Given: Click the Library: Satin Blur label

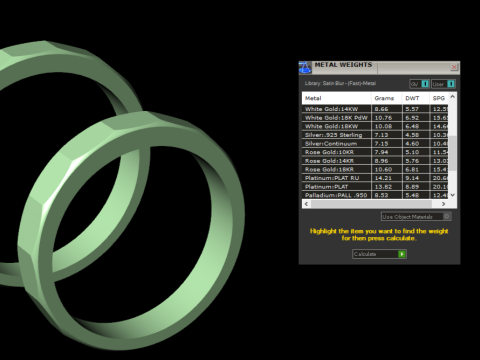Looking at the screenshot, I should 340,83.
